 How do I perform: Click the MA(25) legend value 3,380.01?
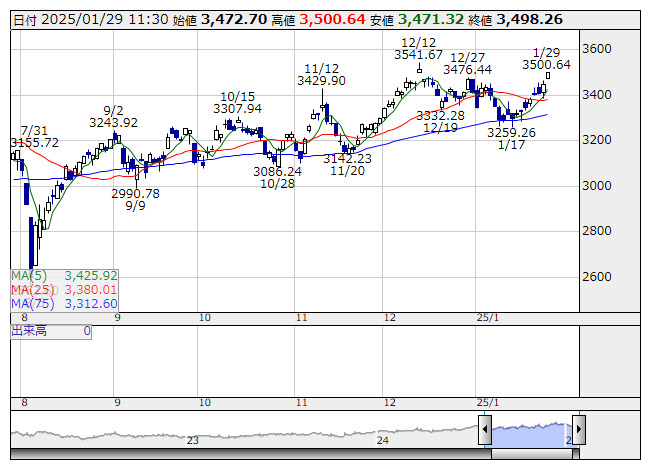91,290
